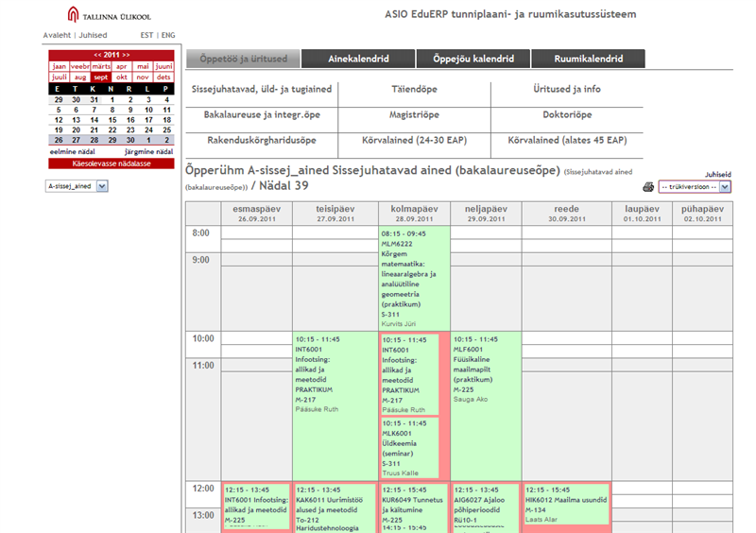Select month juuli in calendar

click(x=60, y=77)
